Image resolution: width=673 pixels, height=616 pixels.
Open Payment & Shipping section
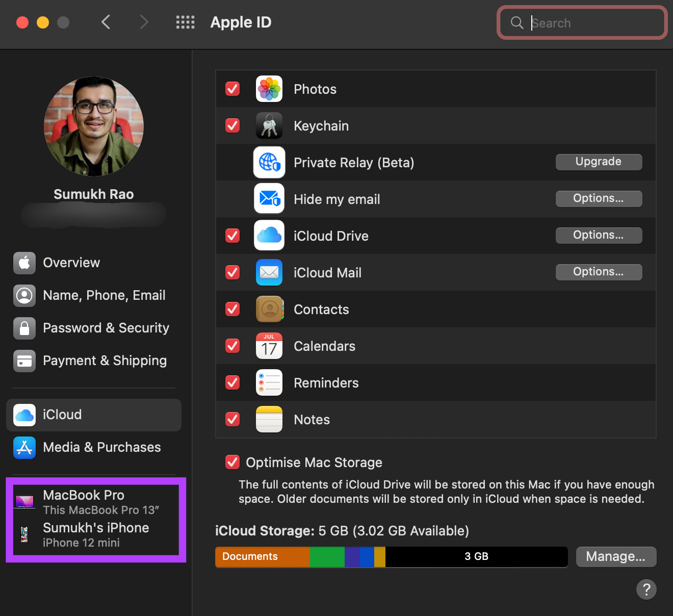tap(94, 361)
